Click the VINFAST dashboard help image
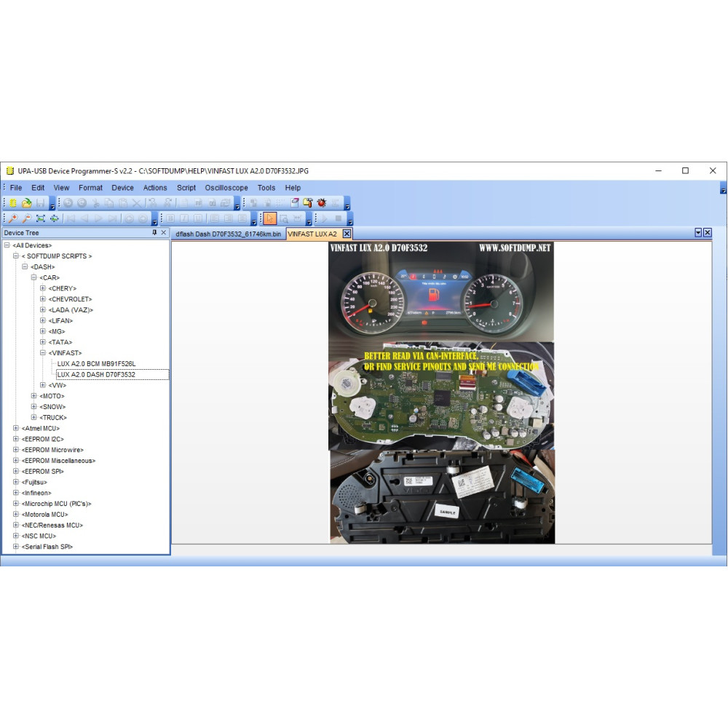The width and height of the screenshot is (728, 728). tap(442, 392)
